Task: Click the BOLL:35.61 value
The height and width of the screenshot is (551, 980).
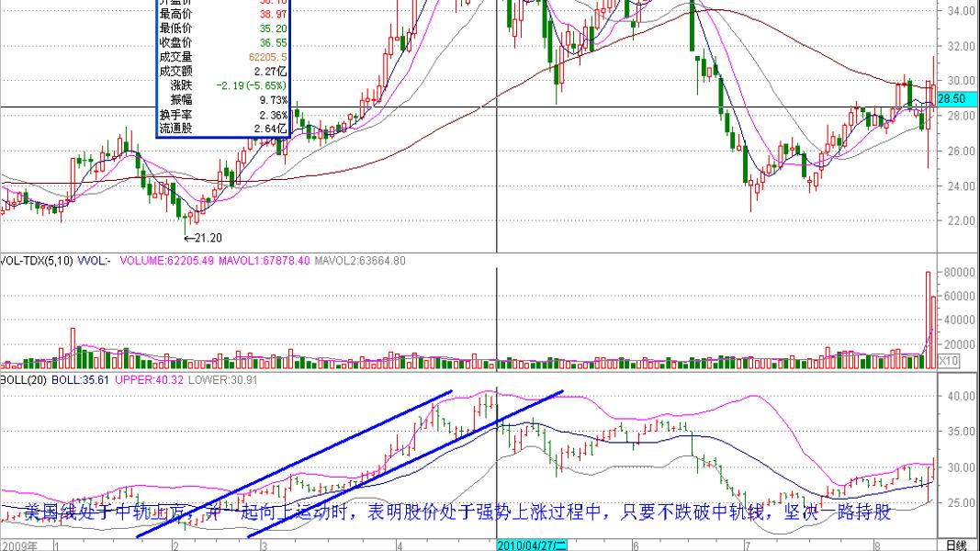Action: click(80, 379)
